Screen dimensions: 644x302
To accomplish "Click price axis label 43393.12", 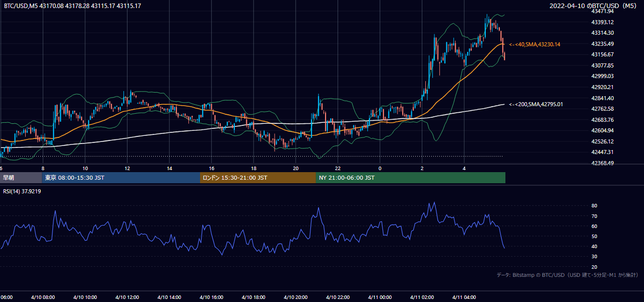I will click(602, 22).
